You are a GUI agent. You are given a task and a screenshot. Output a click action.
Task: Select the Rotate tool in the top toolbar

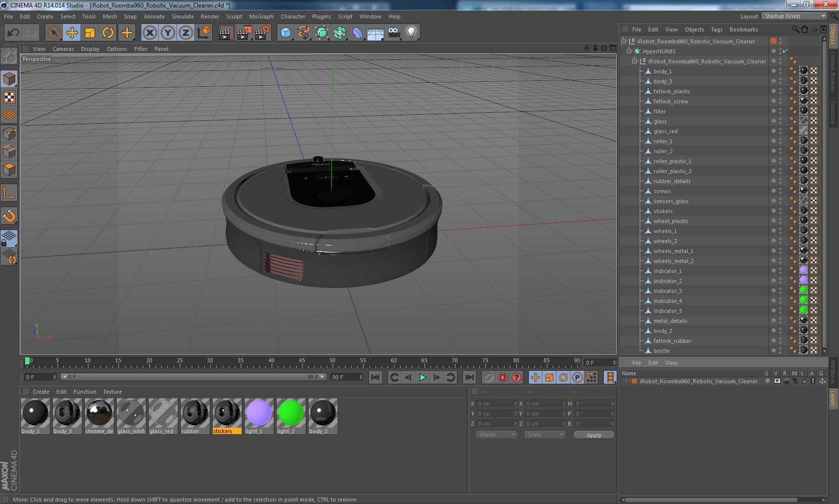(x=108, y=33)
